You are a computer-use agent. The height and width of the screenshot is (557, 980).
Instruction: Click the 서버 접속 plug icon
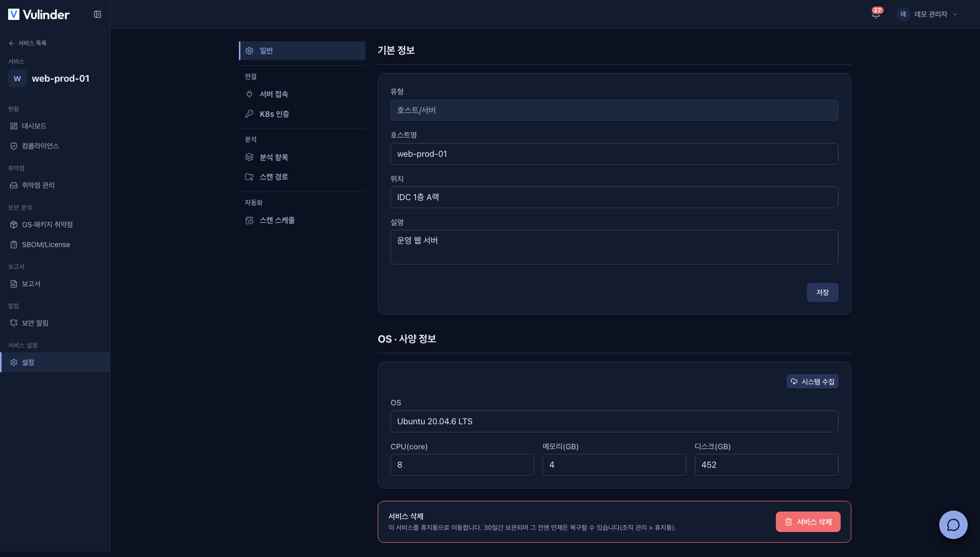point(249,94)
